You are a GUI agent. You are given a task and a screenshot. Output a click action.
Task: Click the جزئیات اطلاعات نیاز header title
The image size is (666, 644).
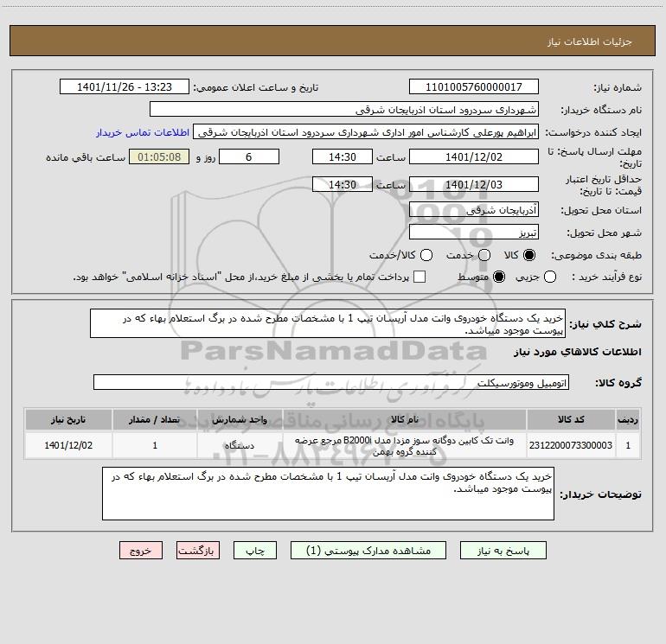click(x=590, y=41)
